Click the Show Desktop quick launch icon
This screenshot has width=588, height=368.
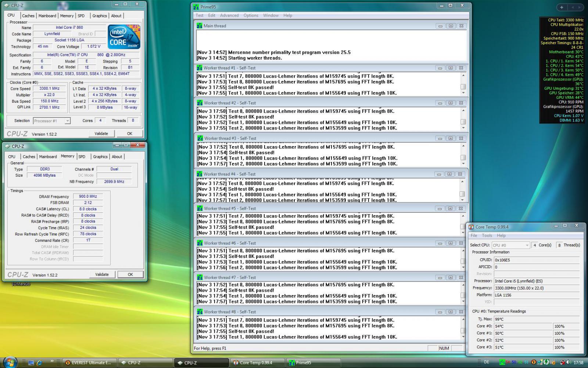[x=31, y=363]
